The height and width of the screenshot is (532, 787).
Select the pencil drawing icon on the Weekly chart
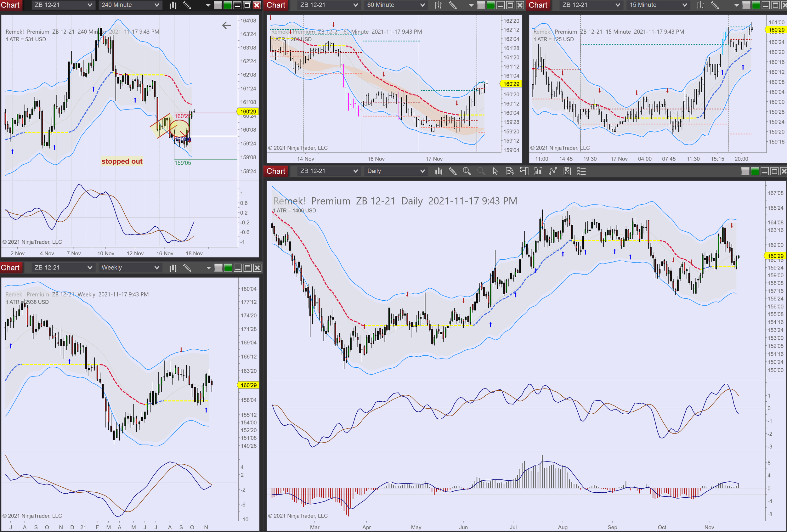coord(187,268)
